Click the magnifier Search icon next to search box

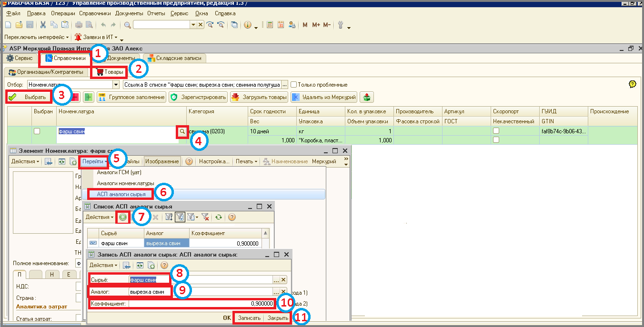(x=128, y=25)
